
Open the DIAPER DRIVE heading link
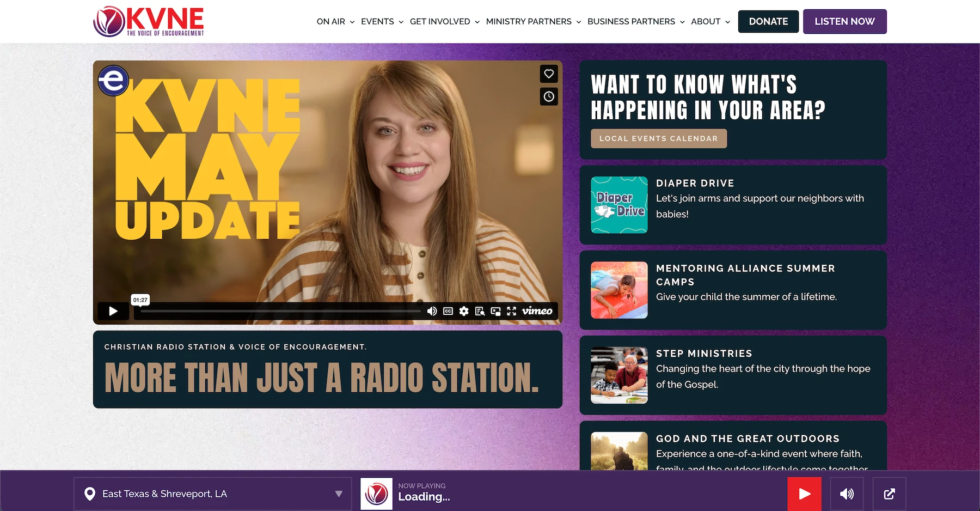click(x=695, y=183)
